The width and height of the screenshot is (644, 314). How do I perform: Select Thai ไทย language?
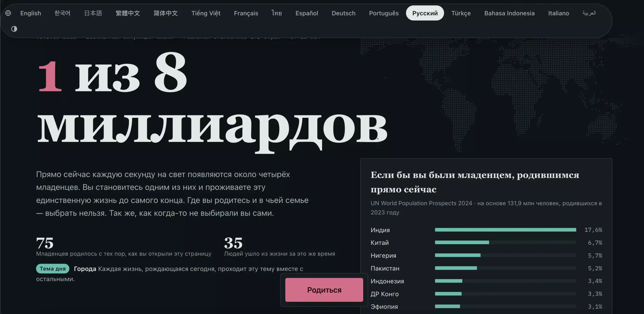tap(277, 13)
